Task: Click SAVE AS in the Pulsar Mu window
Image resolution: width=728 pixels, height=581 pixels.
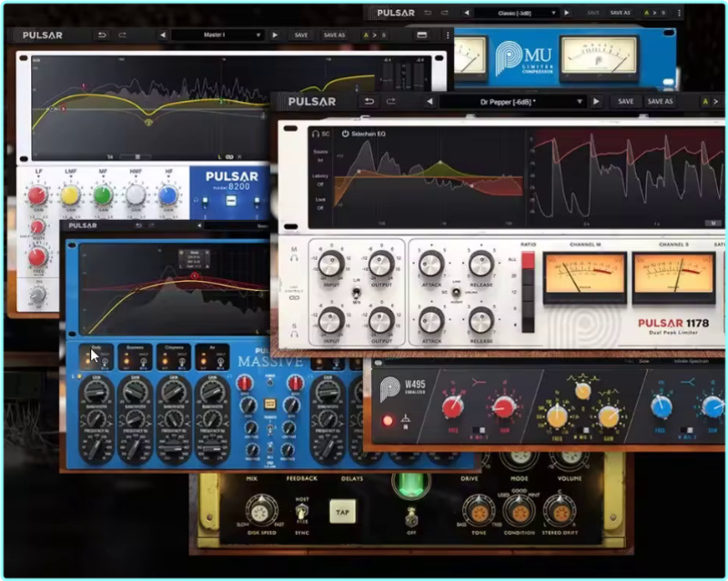Action: (x=620, y=13)
